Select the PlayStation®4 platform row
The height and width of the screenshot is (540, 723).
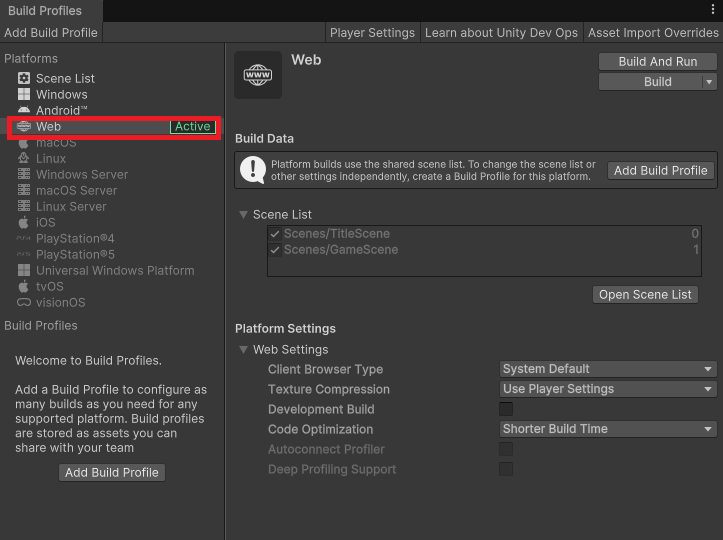point(112,238)
